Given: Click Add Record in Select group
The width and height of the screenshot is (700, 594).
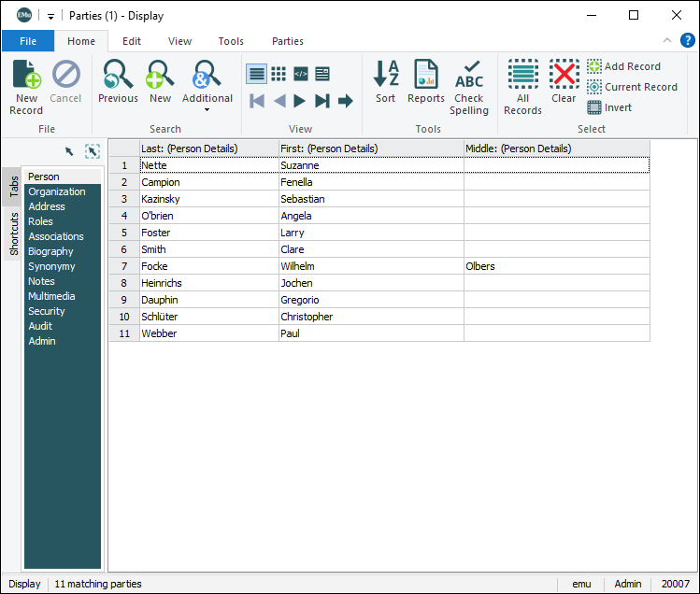Looking at the screenshot, I should coord(623,66).
